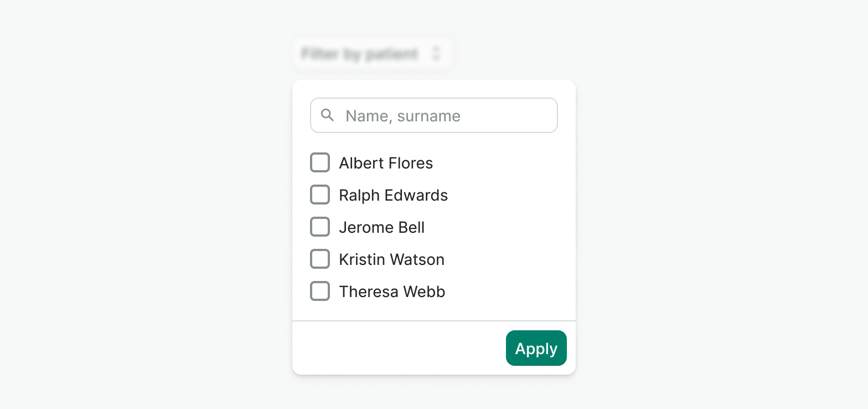Select the Jerome Bell checkbox
The width and height of the screenshot is (868, 409).
click(x=320, y=227)
